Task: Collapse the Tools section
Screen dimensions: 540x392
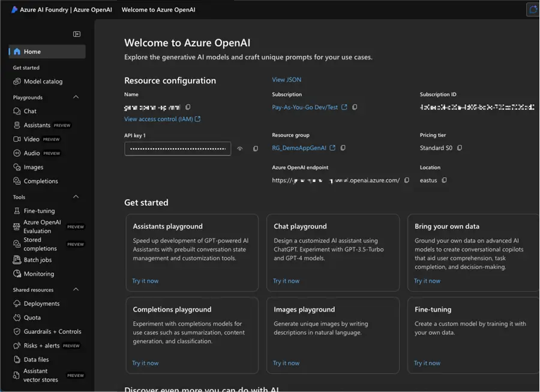Action: click(x=76, y=197)
